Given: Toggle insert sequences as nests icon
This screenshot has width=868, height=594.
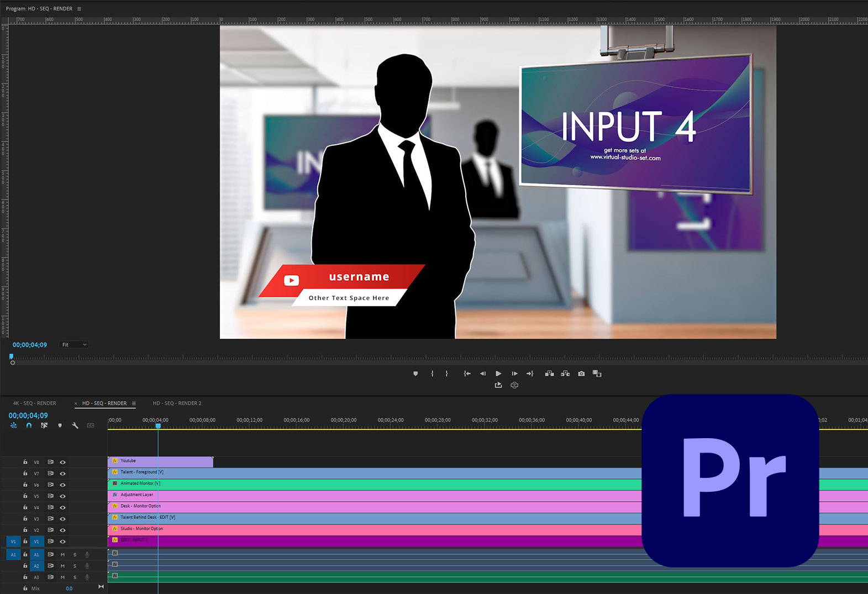Looking at the screenshot, I should 13,425.
